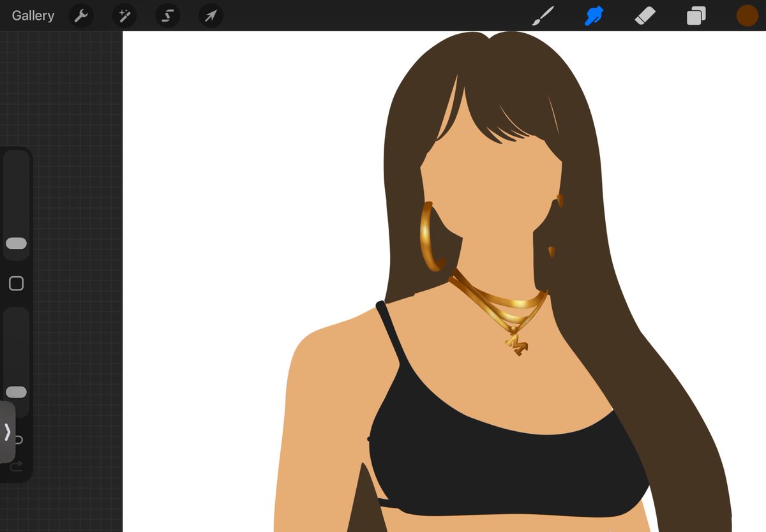Screen dimensions: 766x532
Task: Open the Actions wrench menu
Action: click(81, 15)
